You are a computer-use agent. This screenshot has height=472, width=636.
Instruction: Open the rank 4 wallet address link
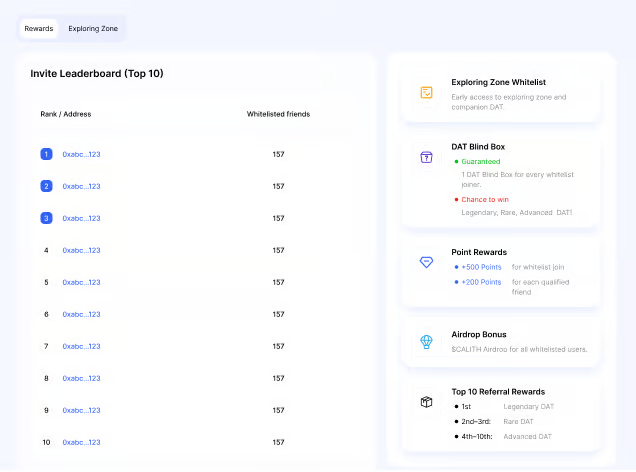coord(81,250)
